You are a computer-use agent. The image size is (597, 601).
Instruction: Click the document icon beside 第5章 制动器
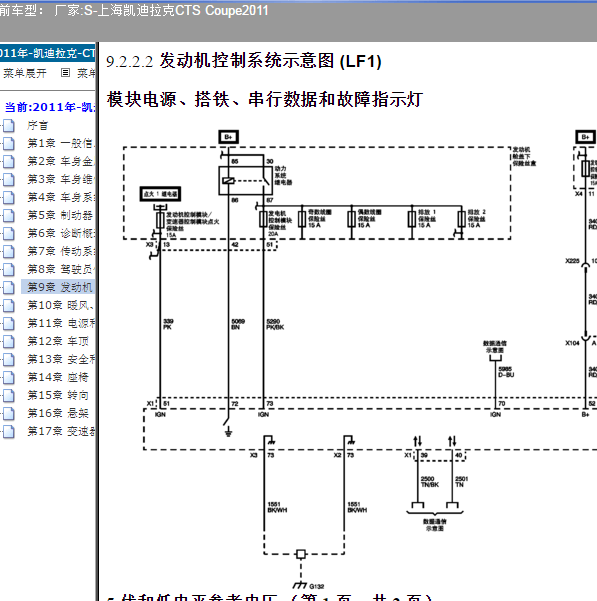9,215
